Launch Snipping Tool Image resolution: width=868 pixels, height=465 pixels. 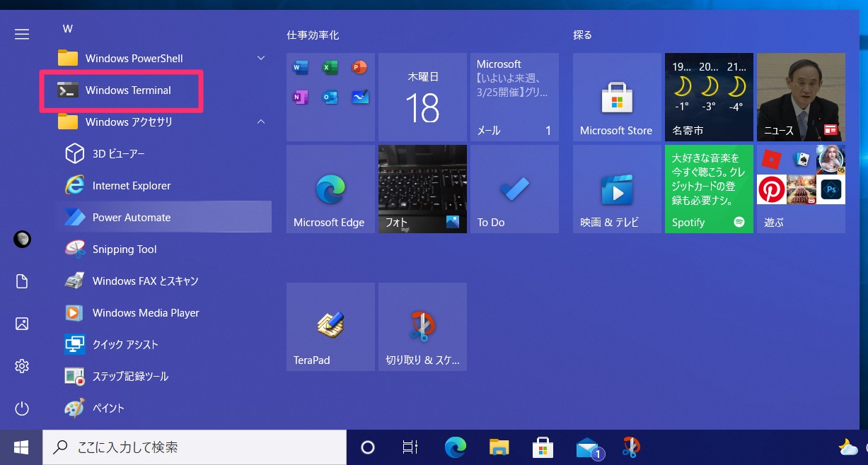point(164,249)
